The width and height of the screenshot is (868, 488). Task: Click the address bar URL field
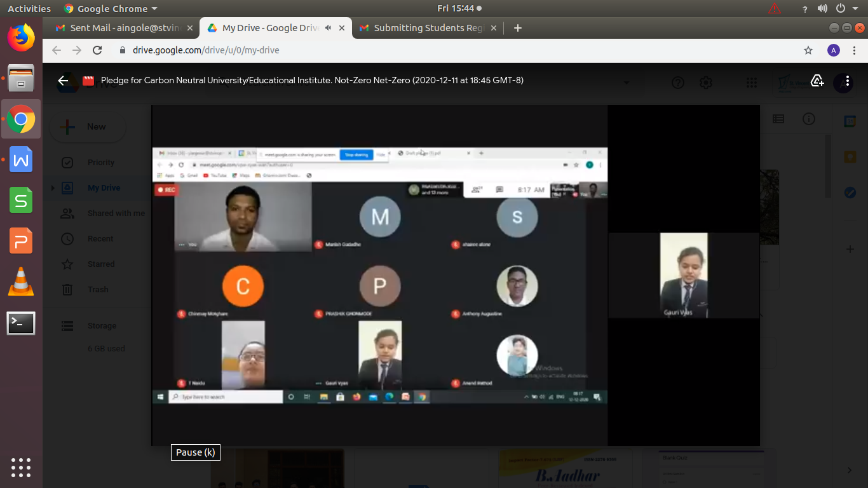(x=456, y=50)
